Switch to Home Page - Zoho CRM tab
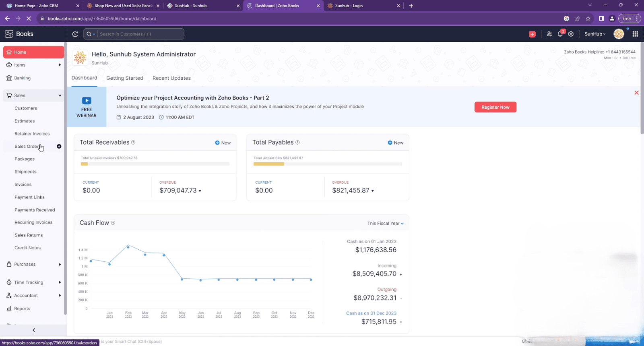Image resolution: width=644 pixels, height=346 pixels. click(x=41, y=6)
